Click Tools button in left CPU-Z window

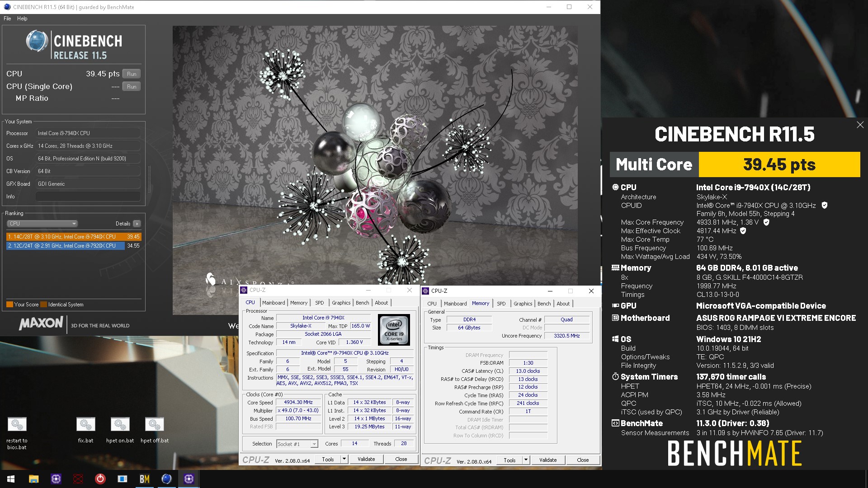328,459
